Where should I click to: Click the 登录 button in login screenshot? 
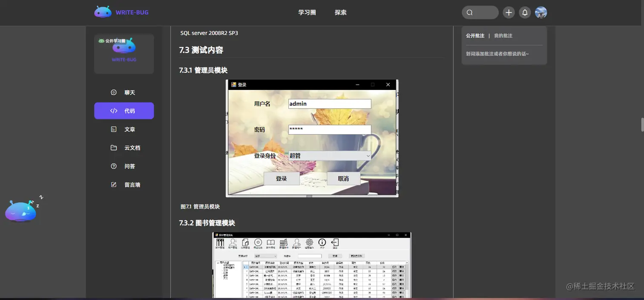282,179
